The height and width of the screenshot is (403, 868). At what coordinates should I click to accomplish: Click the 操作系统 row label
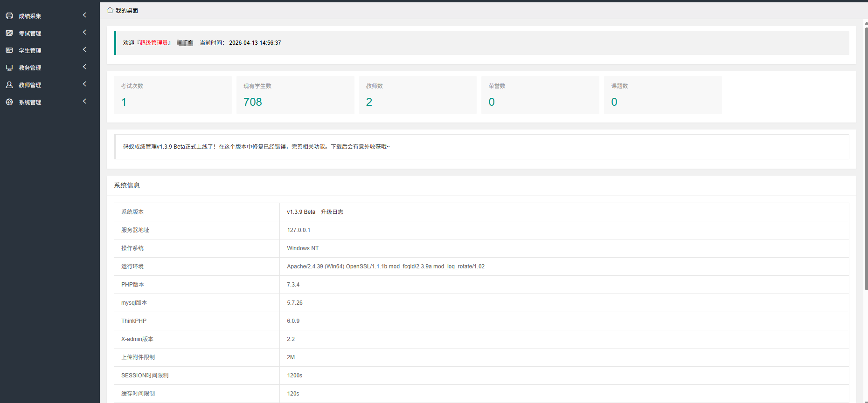coord(132,248)
